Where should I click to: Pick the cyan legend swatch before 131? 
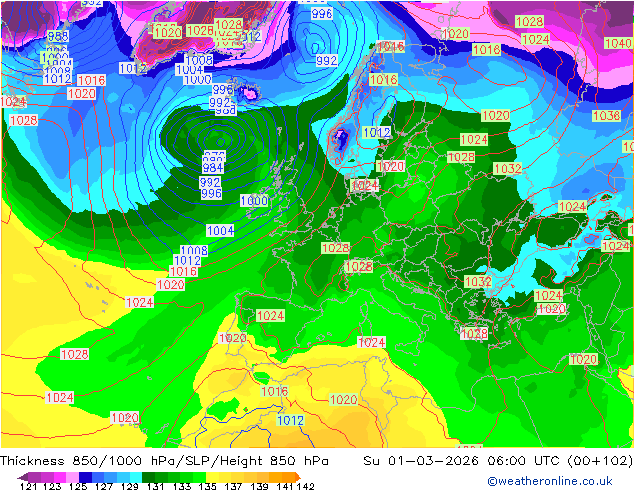tap(136, 477)
